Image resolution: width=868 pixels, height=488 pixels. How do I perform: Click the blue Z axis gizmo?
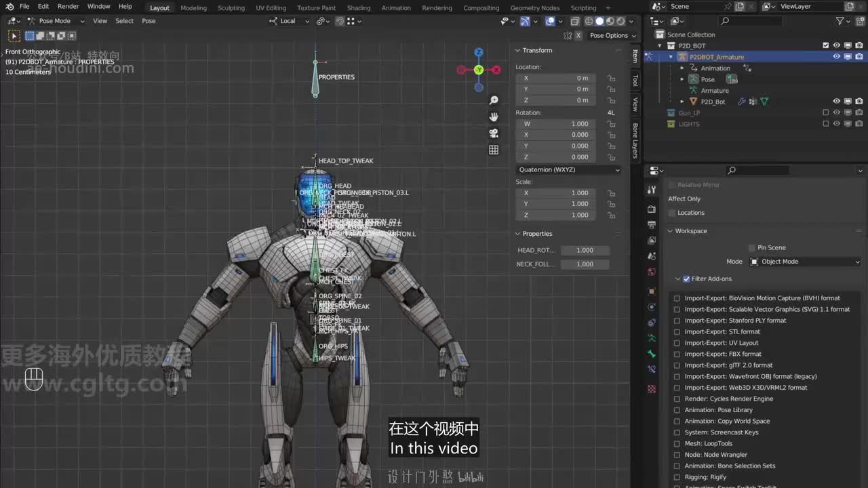[479, 52]
